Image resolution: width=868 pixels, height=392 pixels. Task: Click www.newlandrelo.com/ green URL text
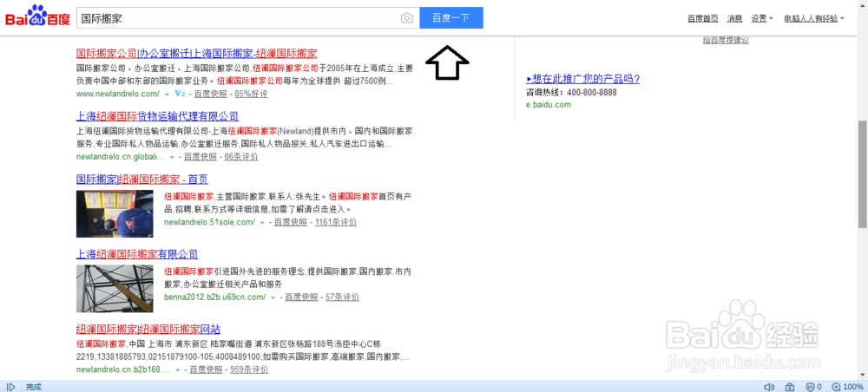tap(118, 94)
